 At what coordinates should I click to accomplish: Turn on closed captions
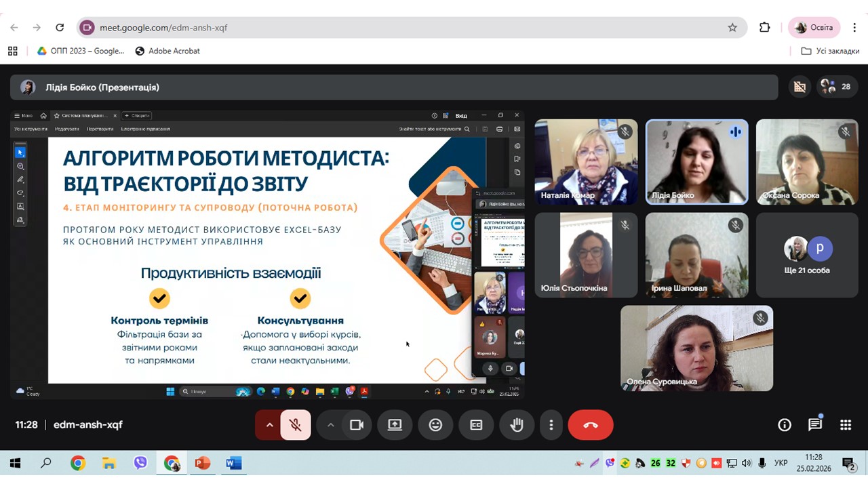pyautogui.click(x=476, y=425)
